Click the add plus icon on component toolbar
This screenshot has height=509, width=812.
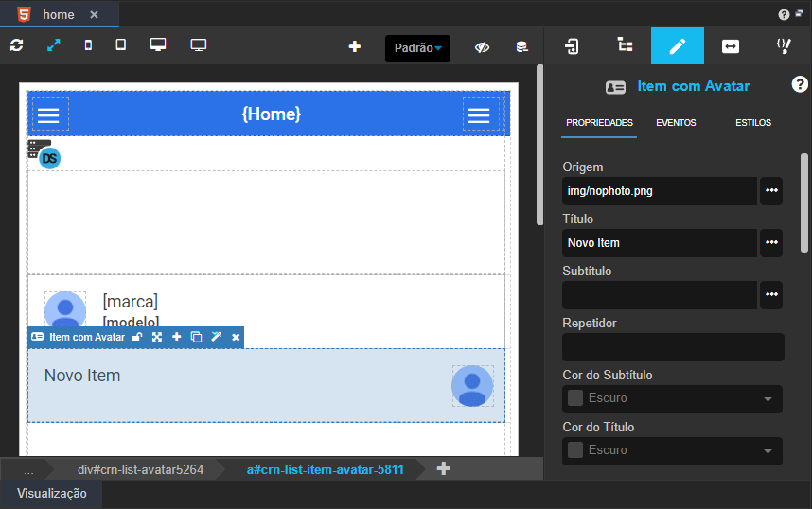pyautogui.click(x=177, y=337)
